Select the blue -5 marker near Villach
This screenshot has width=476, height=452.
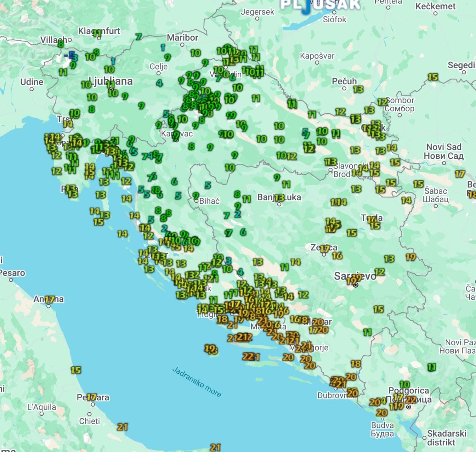pyautogui.click(x=69, y=55)
